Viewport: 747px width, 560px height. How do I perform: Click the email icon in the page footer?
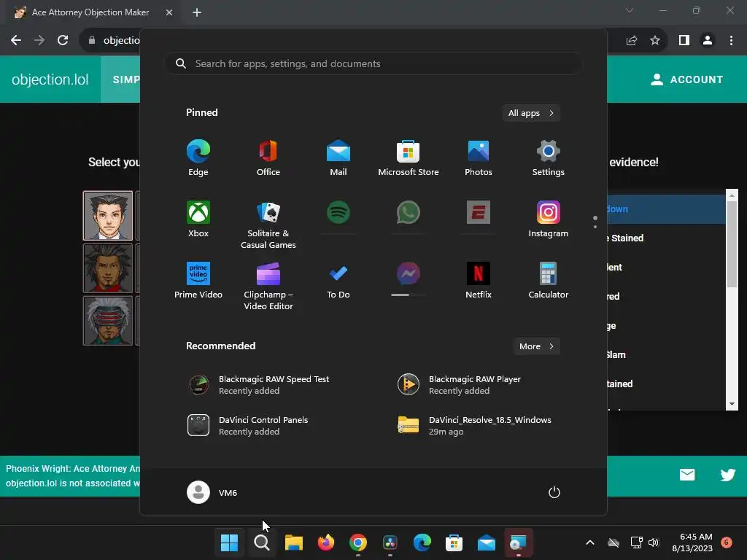pyautogui.click(x=687, y=475)
